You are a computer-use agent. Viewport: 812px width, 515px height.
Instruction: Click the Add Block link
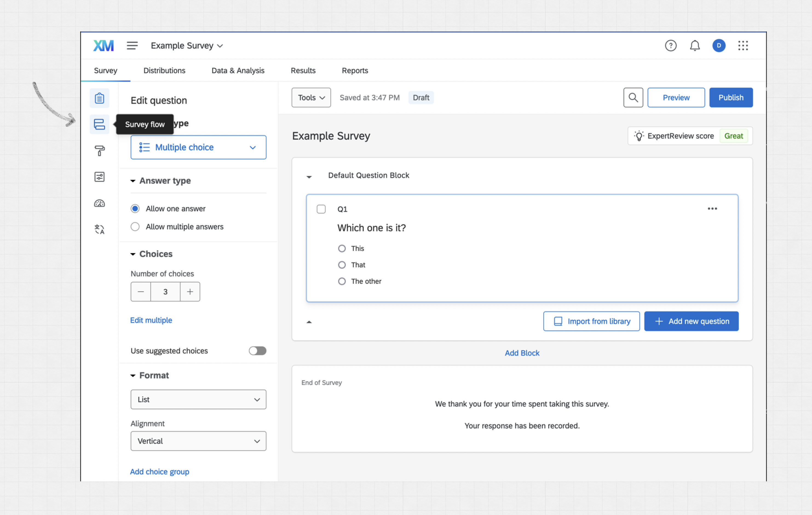point(522,353)
